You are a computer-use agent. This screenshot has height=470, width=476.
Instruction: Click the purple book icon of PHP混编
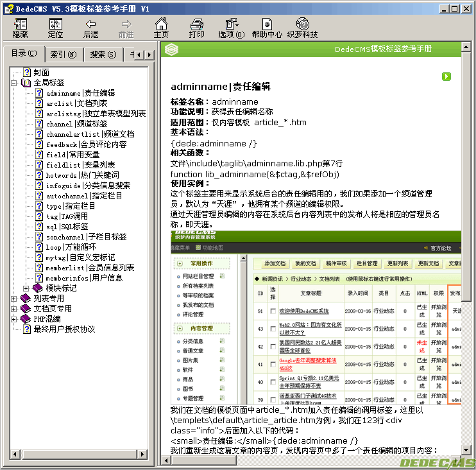26,318
